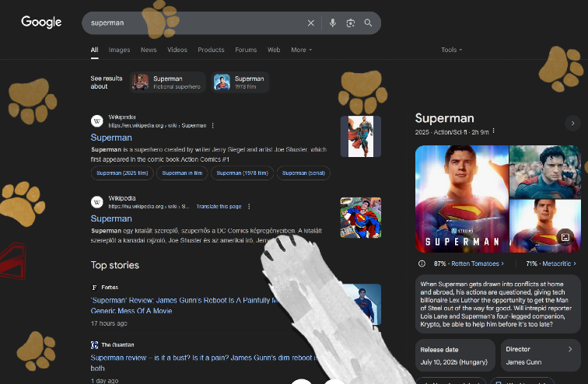Image resolution: width=588 pixels, height=384 pixels.
Task: Open search by image camera icon
Action: click(350, 23)
